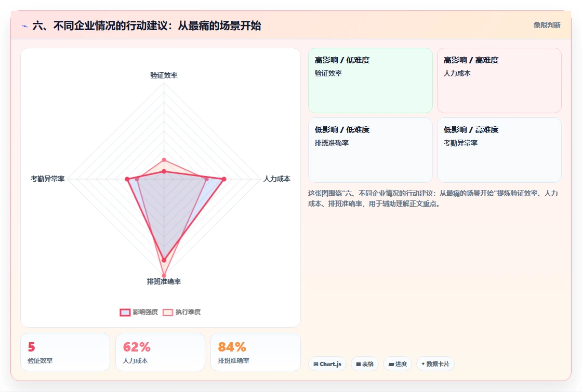Select the 表格 tag
582x392 pixels.
click(x=365, y=364)
